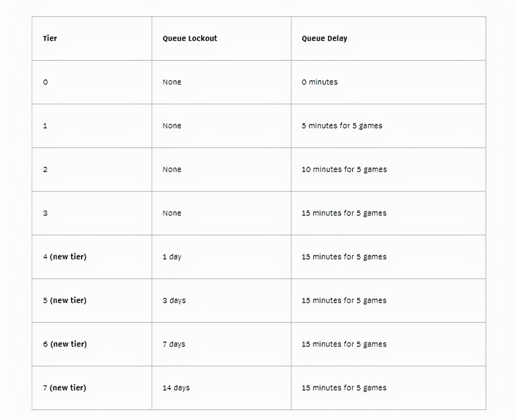Select the tier 1 cell
Image resolution: width=516 pixels, height=420 pixels.
click(x=45, y=126)
